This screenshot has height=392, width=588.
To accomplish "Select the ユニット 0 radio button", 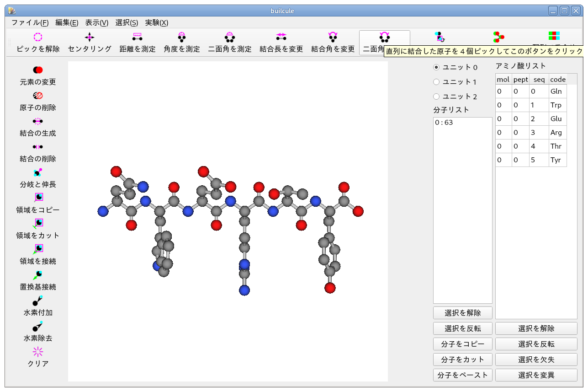I will coord(436,67).
